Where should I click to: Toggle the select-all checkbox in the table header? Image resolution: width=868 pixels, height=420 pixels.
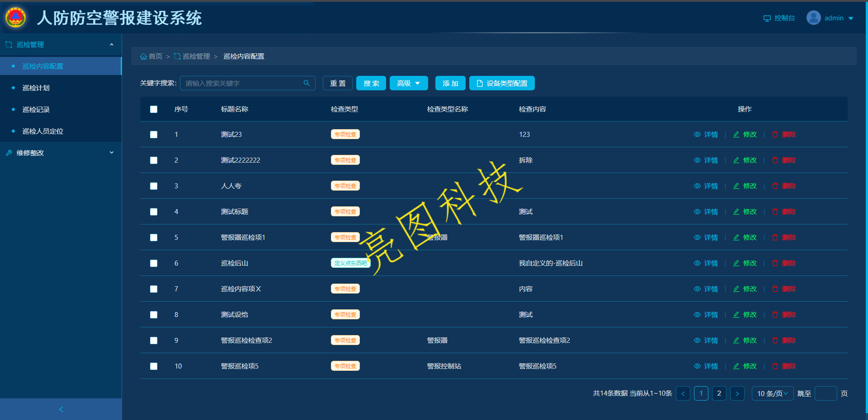click(x=154, y=109)
